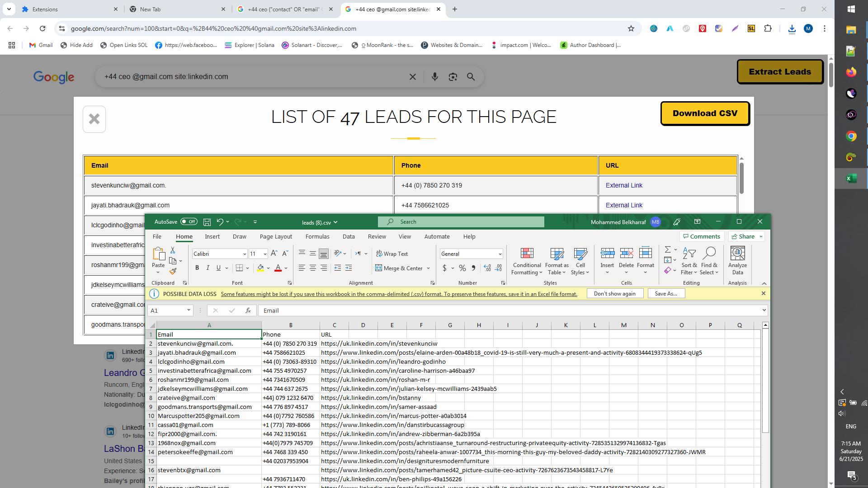Click the Download CSV button
This screenshot has width=868, height=488.
point(704,113)
